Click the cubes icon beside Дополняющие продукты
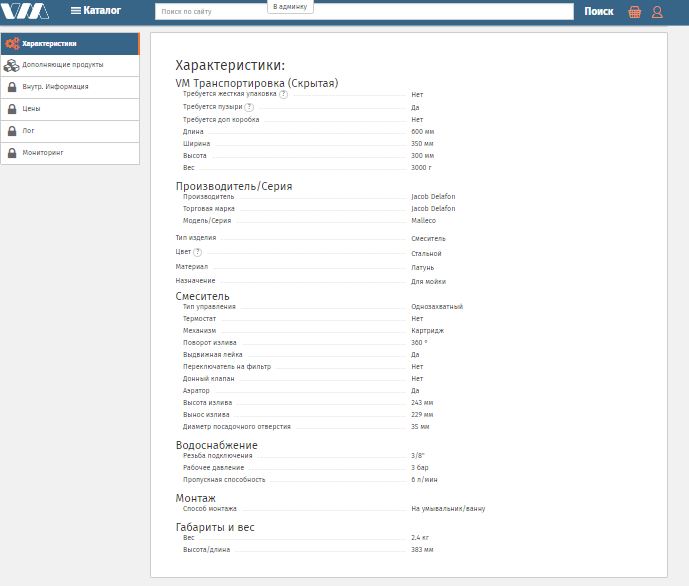The height and width of the screenshot is (586, 689). pyautogui.click(x=11, y=65)
